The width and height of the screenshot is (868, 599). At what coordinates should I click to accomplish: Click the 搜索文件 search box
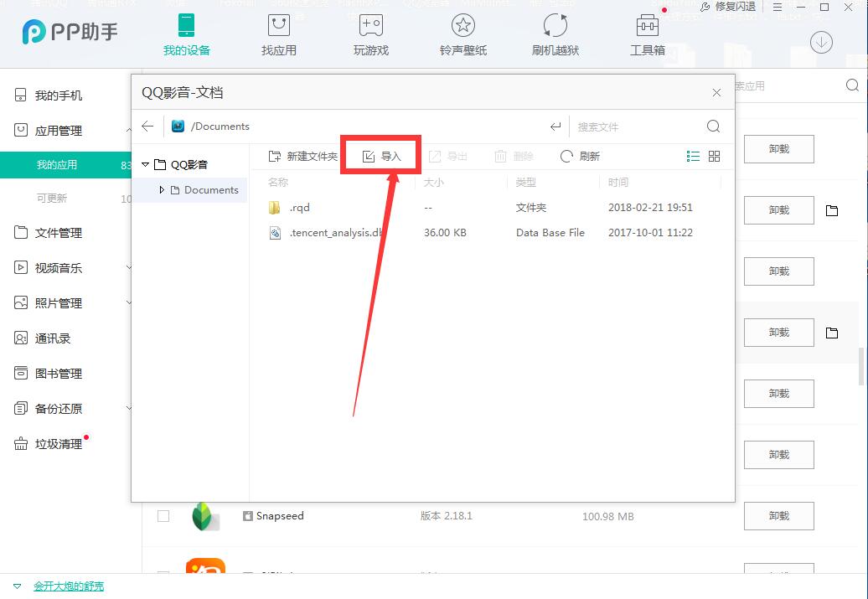pos(637,127)
